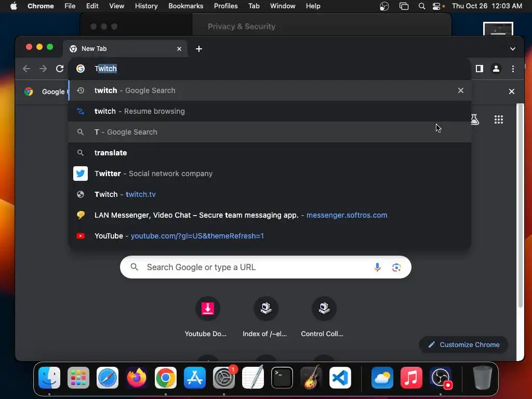Viewport: 532px width, 399px height.
Task: Dismiss the Google infobar with its X
Action: (x=512, y=91)
